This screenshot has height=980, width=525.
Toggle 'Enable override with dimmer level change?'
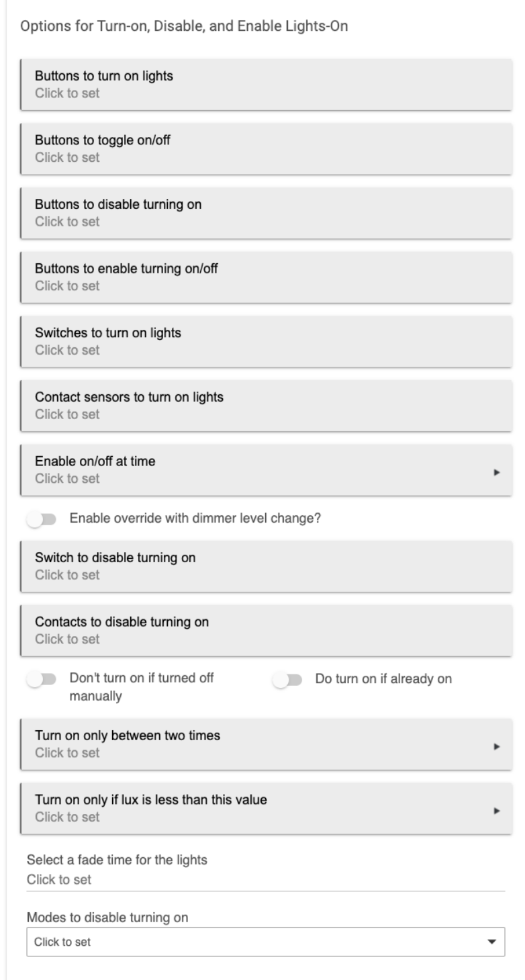(41, 519)
